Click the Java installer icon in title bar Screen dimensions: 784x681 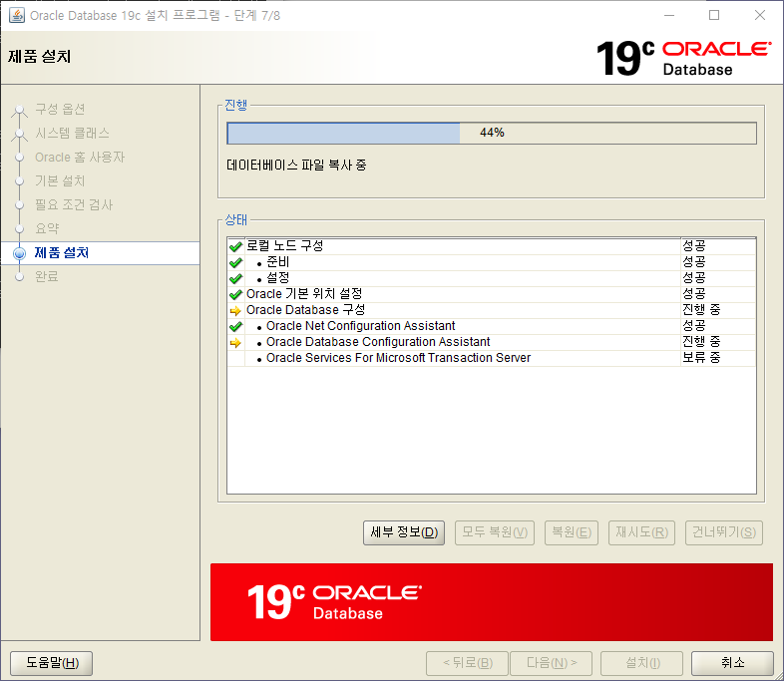17,16
